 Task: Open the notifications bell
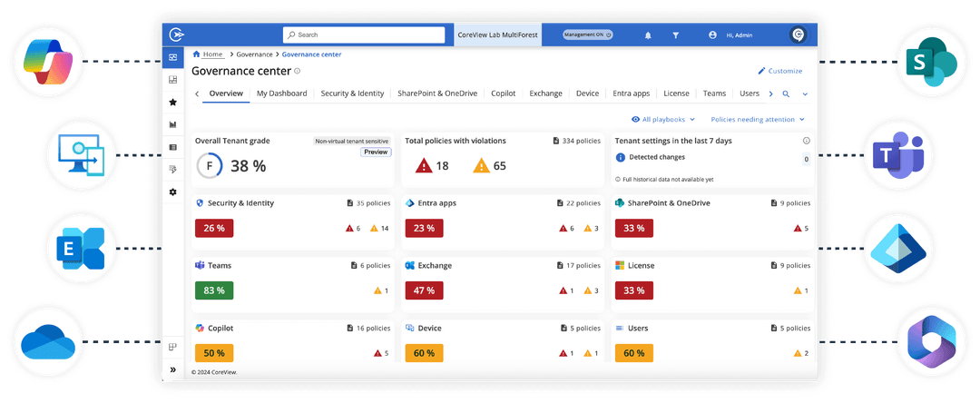(648, 35)
